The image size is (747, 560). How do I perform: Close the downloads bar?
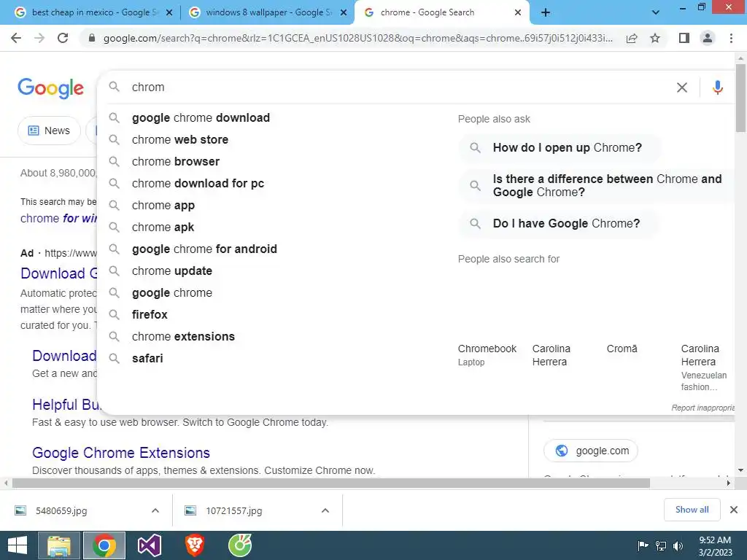click(734, 510)
